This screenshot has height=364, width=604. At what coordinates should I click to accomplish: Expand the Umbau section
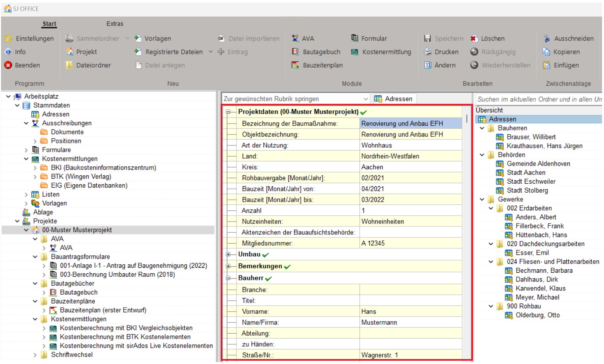[x=228, y=255]
